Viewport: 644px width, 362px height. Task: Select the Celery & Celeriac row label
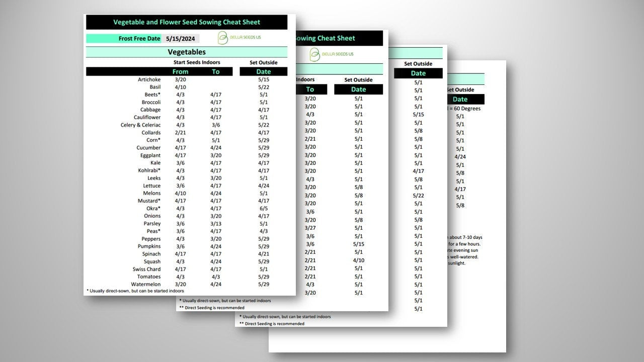[x=141, y=125]
